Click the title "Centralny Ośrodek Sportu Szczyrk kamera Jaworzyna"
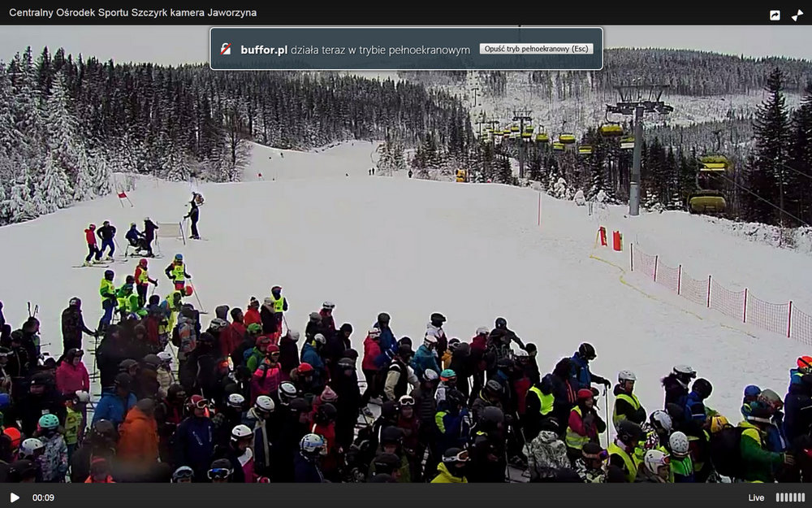812x508 pixels. [133, 12]
